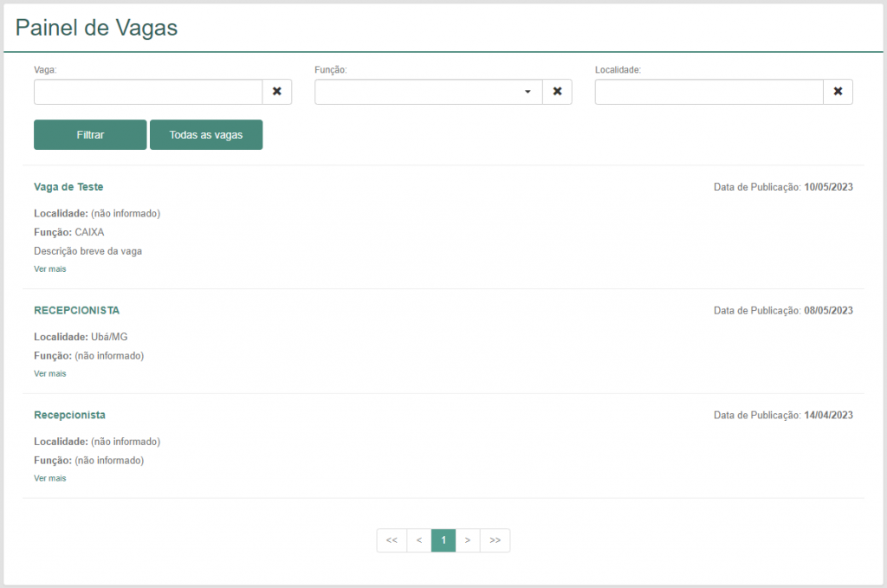Image resolution: width=887 pixels, height=588 pixels.
Task: Clear the Localidade field with X icon
Action: (x=838, y=92)
